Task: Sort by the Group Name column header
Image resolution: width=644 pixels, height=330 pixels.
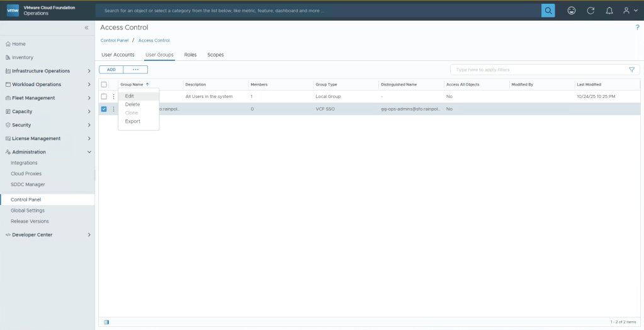Action: [132, 84]
